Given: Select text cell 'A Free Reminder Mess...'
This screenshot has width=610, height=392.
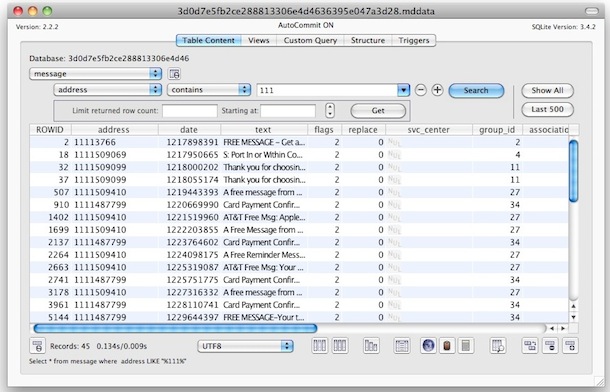Looking at the screenshot, I should (264, 255).
